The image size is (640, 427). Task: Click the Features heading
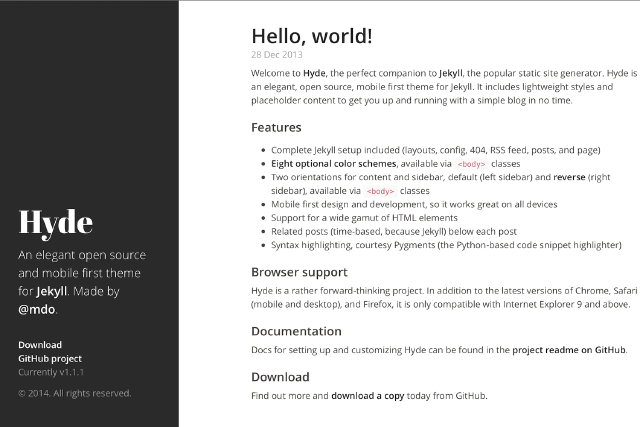pos(276,128)
